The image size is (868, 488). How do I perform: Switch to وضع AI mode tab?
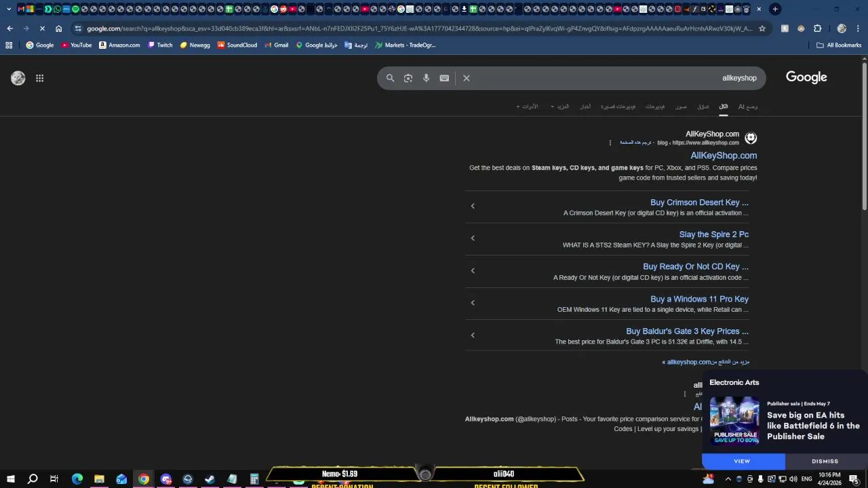pyautogui.click(x=748, y=106)
